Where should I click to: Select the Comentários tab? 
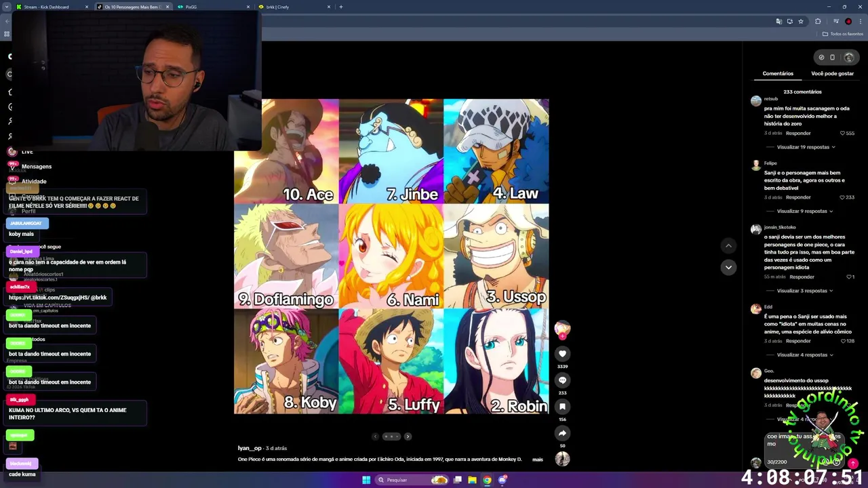coord(778,73)
